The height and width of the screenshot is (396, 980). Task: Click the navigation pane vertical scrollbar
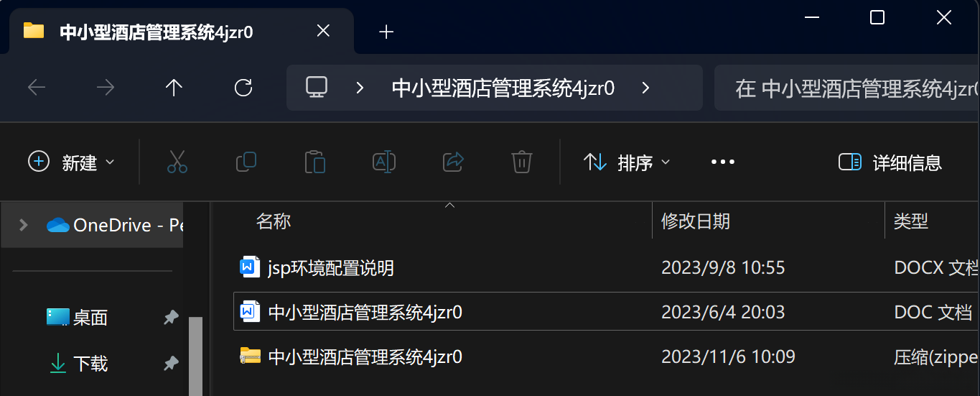[x=195, y=356]
